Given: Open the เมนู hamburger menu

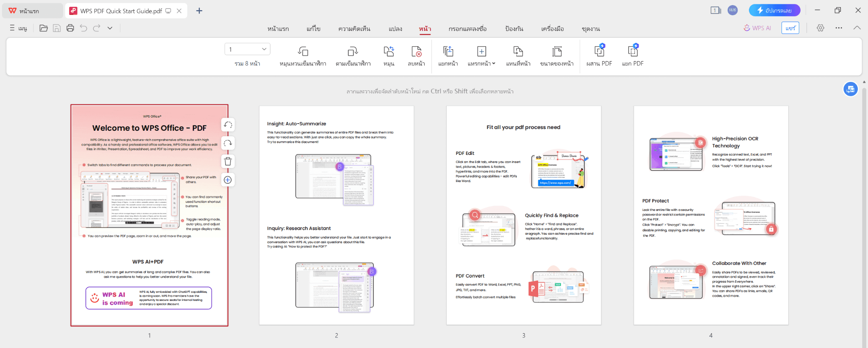Looking at the screenshot, I should (x=18, y=28).
